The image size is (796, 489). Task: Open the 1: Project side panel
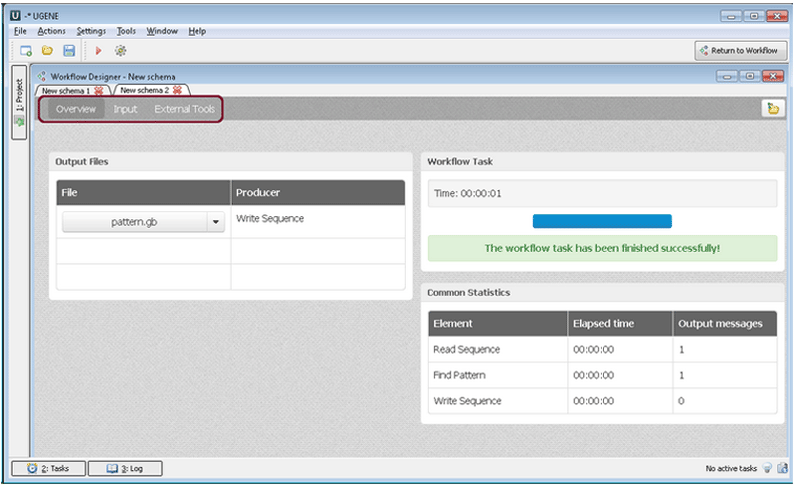[x=19, y=102]
